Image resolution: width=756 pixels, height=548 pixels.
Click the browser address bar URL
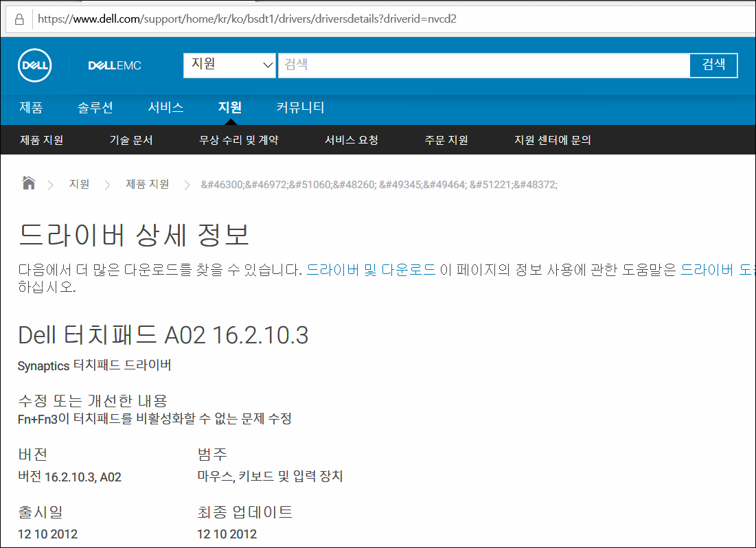(x=247, y=19)
